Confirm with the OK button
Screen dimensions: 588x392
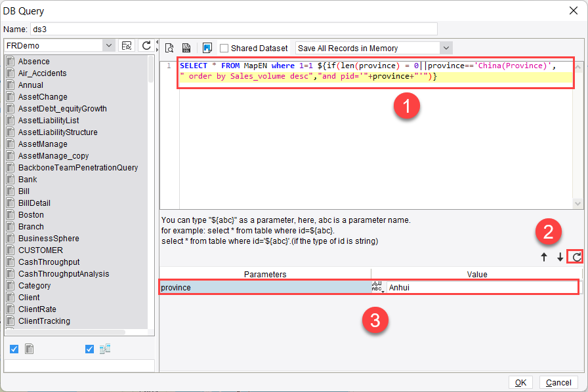tap(520, 382)
